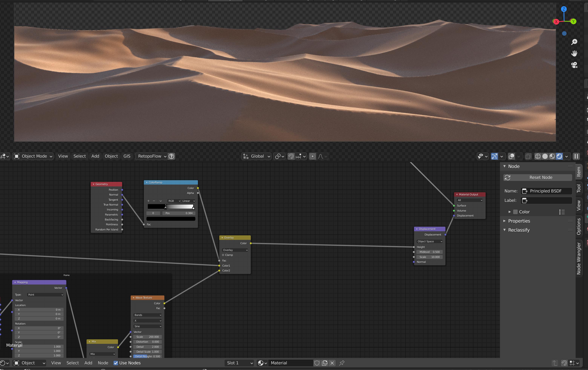
Task: Switch to material preview shading
Action: [x=552, y=156]
